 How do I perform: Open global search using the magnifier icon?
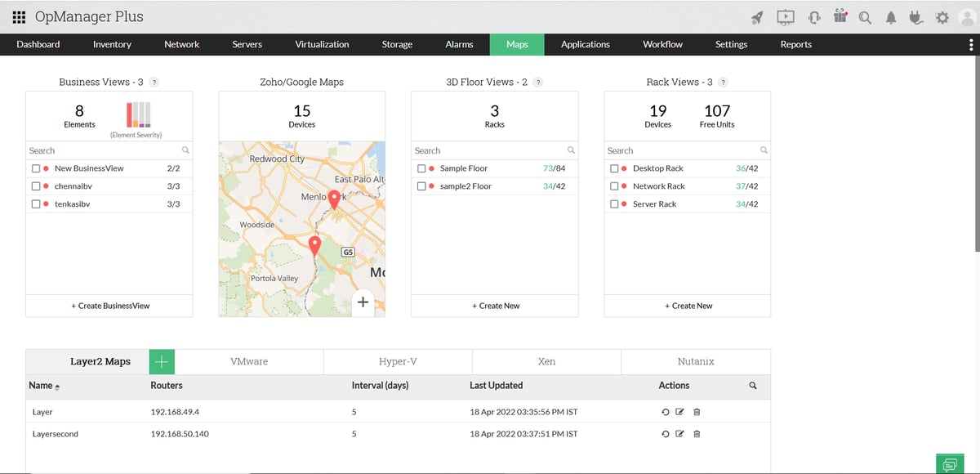pos(865,16)
